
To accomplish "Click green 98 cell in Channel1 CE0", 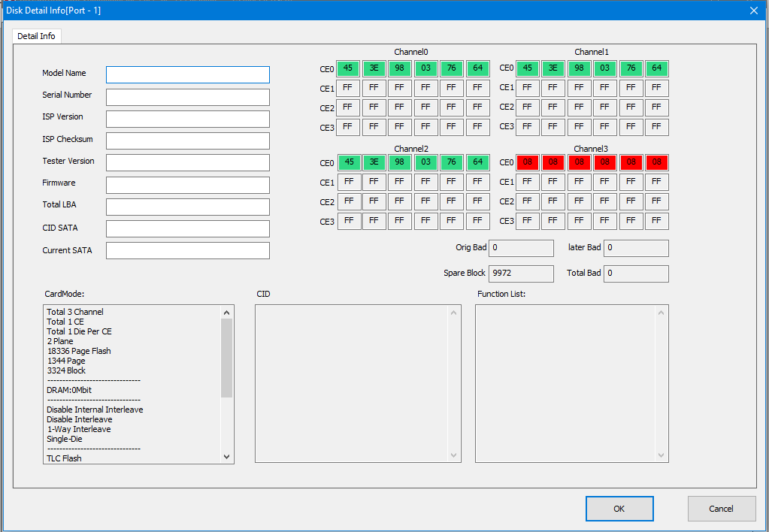I will click(580, 68).
